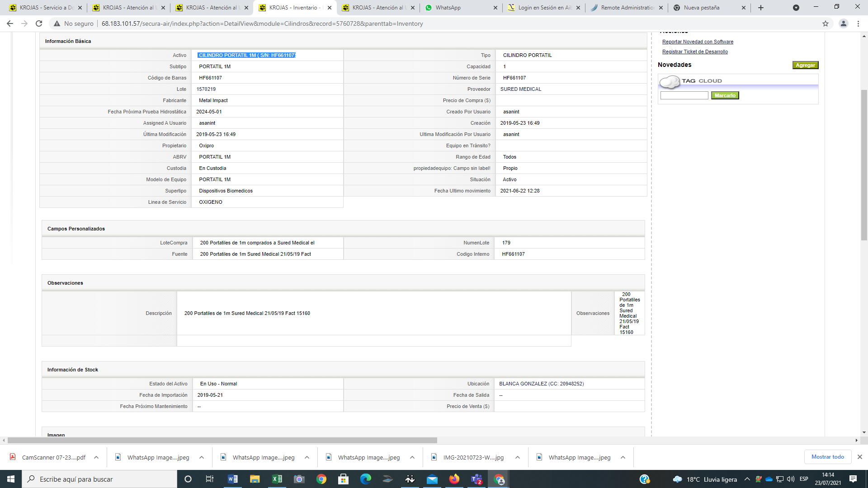Switch to Nueva pestaña tab
Viewport: 868px width, 488px height.
pos(710,8)
